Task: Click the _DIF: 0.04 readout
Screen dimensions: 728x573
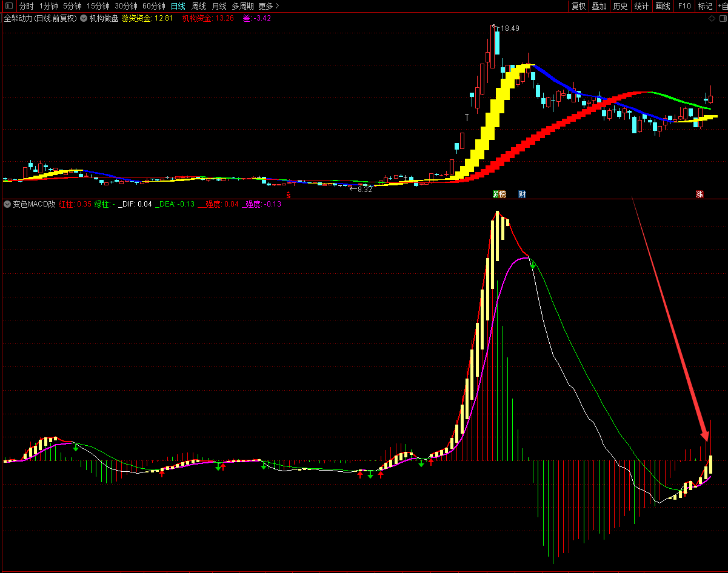Action: [135, 204]
